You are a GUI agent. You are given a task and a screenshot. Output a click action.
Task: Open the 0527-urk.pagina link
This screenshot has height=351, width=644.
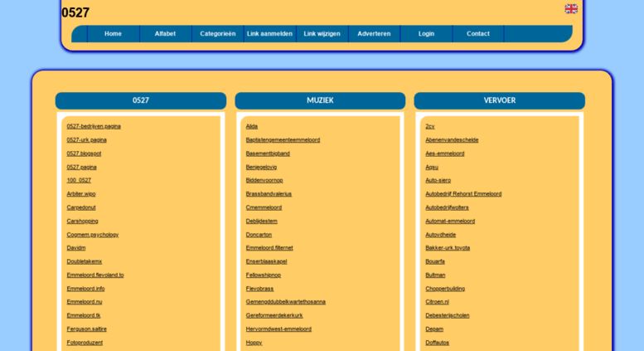click(87, 139)
